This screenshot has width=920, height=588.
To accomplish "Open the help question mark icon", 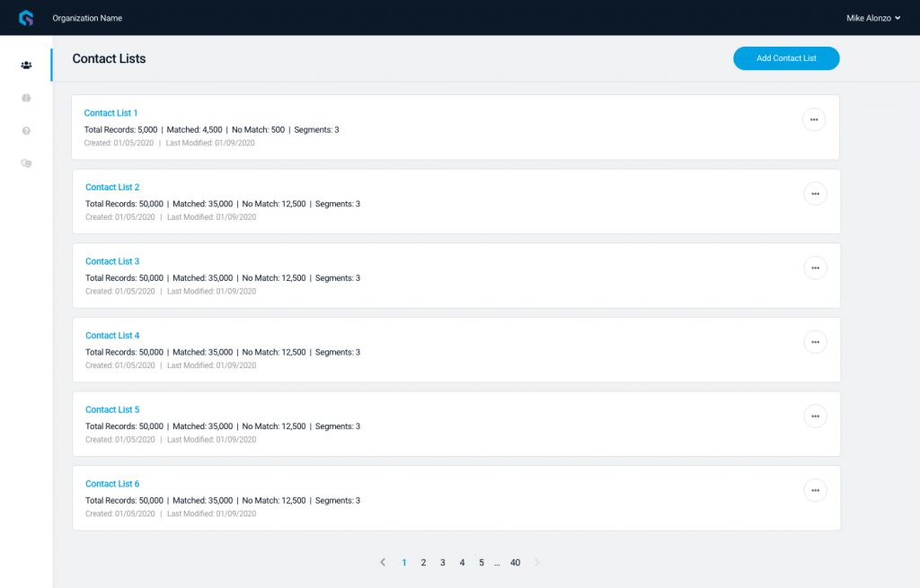I will tap(26, 131).
